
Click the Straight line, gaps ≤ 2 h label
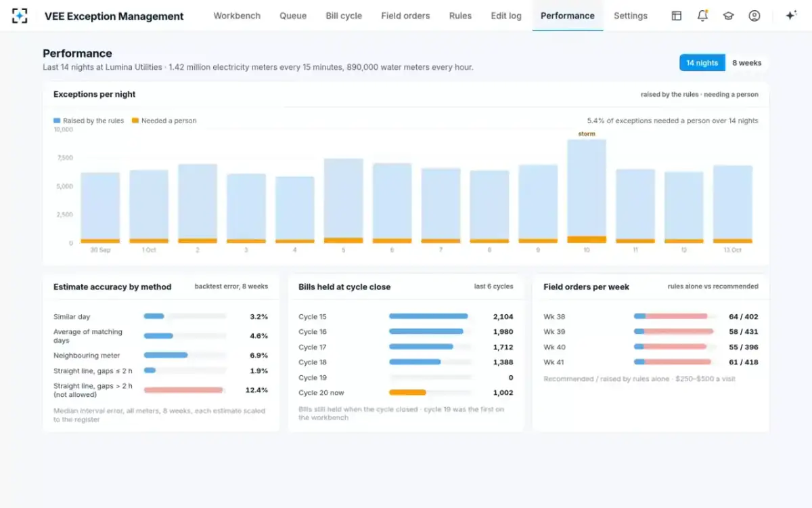[93, 371]
